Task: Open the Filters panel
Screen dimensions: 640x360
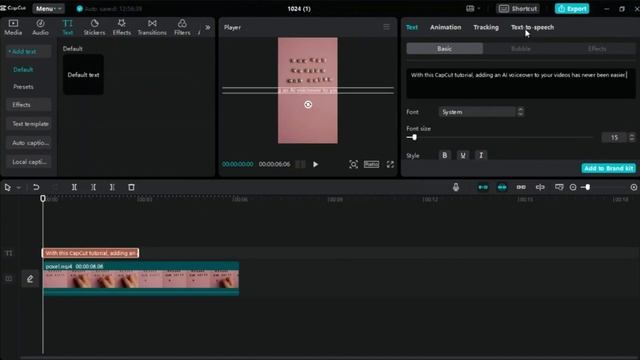Action: tap(182, 27)
